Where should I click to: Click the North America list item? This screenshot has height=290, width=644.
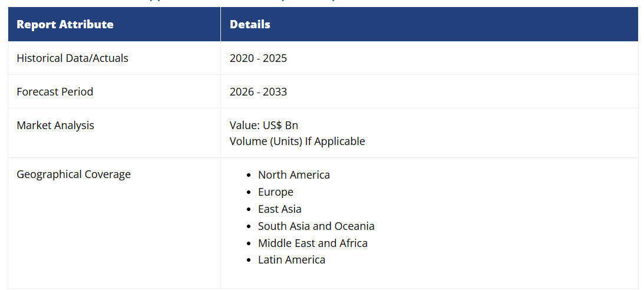[x=294, y=175]
